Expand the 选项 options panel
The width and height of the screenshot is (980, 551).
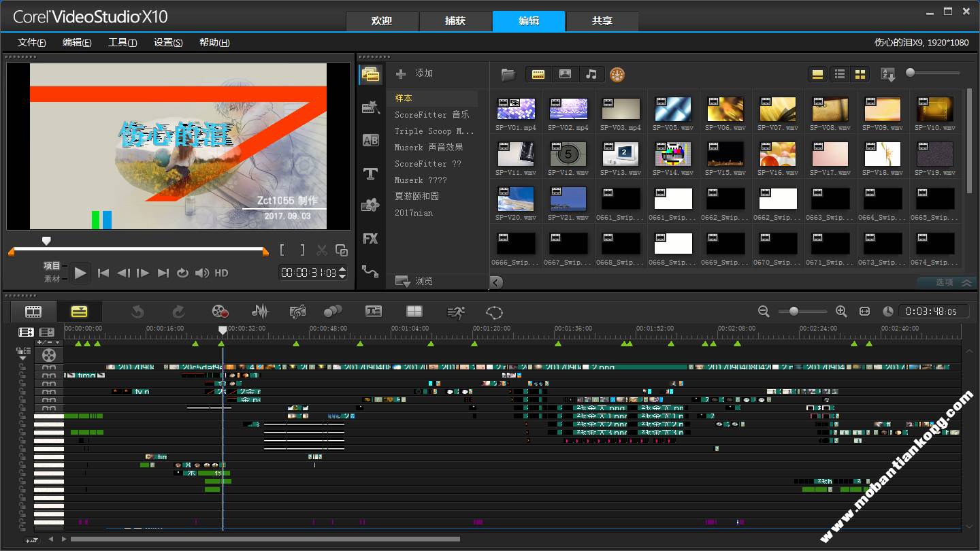point(946,282)
